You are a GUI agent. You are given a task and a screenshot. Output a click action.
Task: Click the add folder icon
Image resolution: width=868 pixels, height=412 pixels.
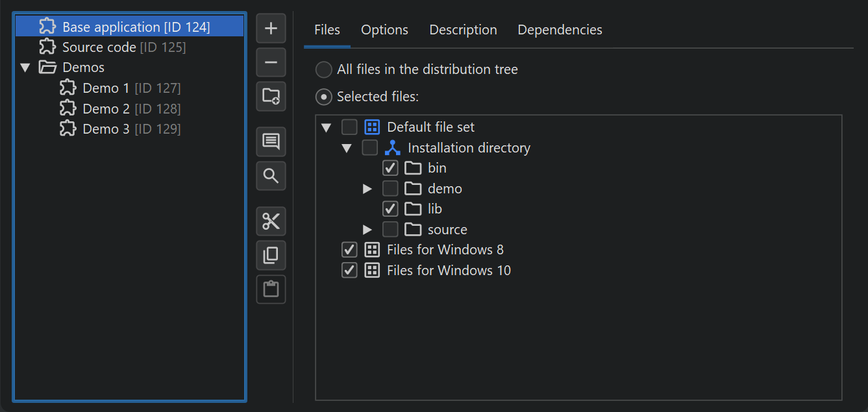tap(271, 97)
